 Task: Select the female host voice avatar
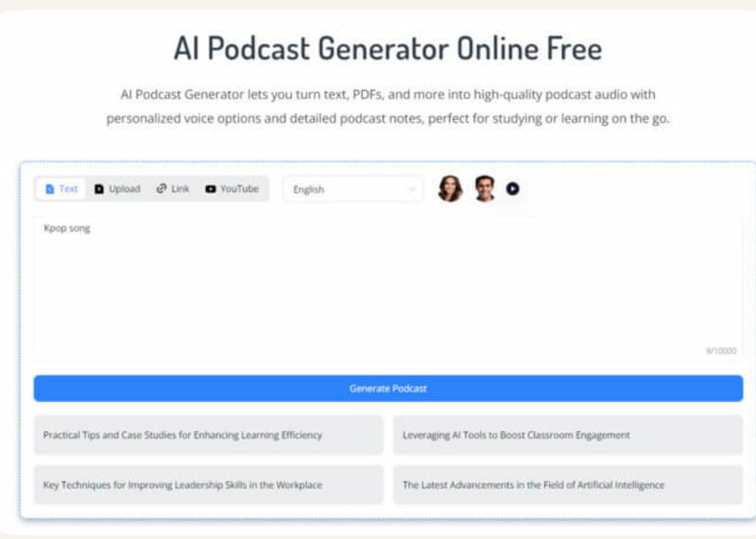pyautogui.click(x=450, y=189)
